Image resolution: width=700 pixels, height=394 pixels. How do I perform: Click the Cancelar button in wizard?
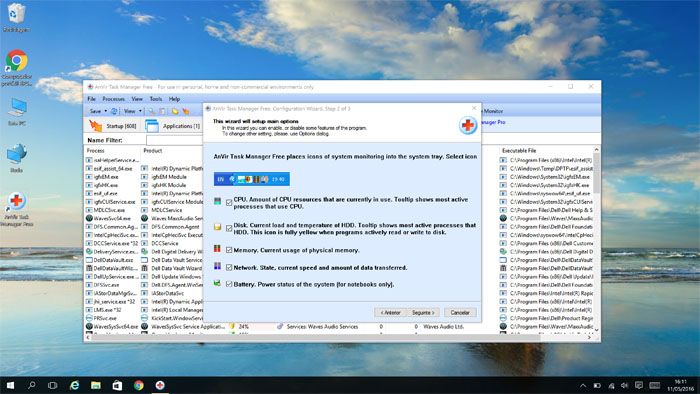pos(460,312)
